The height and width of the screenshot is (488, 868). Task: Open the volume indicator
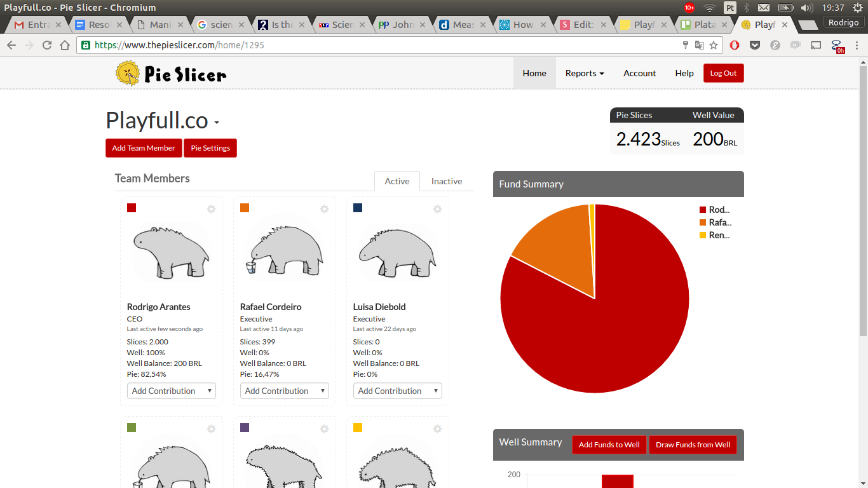click(807, 8)
